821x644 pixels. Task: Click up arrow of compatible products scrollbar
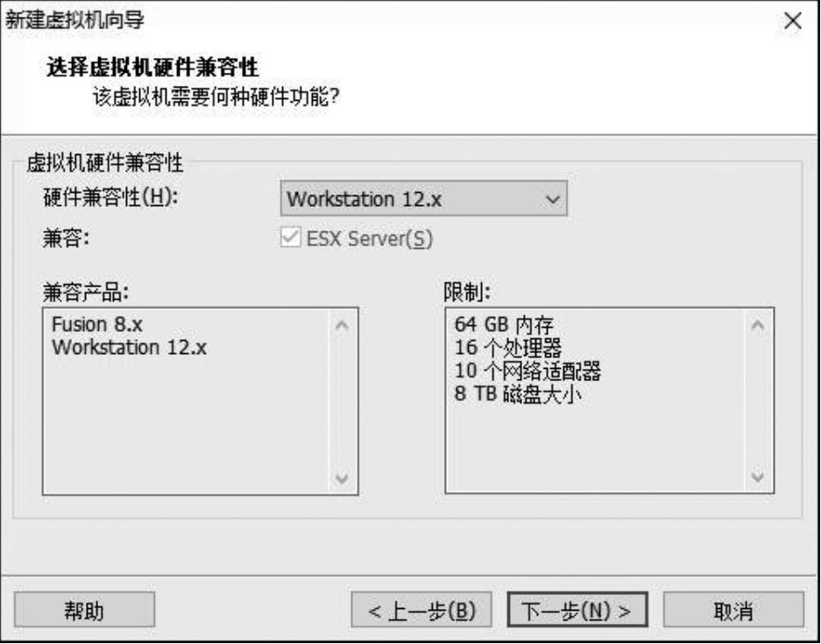click(342, 325)
